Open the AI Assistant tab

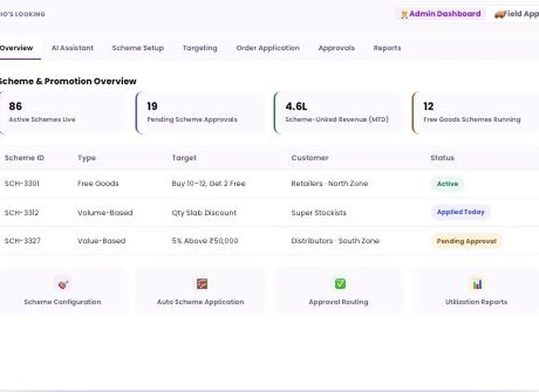(72, 48)
